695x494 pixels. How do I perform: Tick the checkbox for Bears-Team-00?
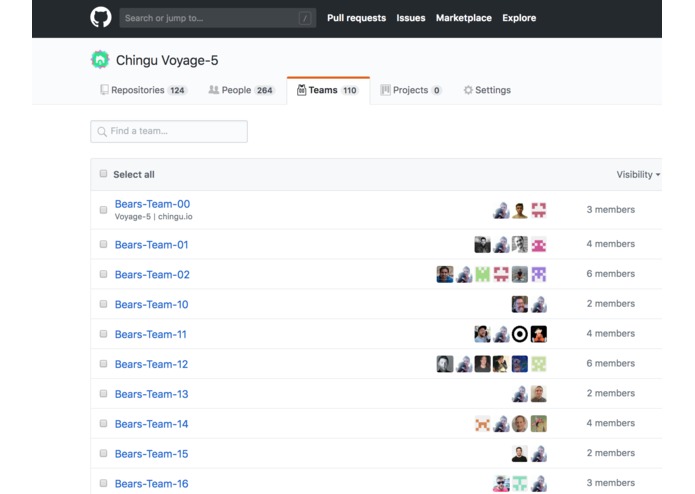(103, 210)
